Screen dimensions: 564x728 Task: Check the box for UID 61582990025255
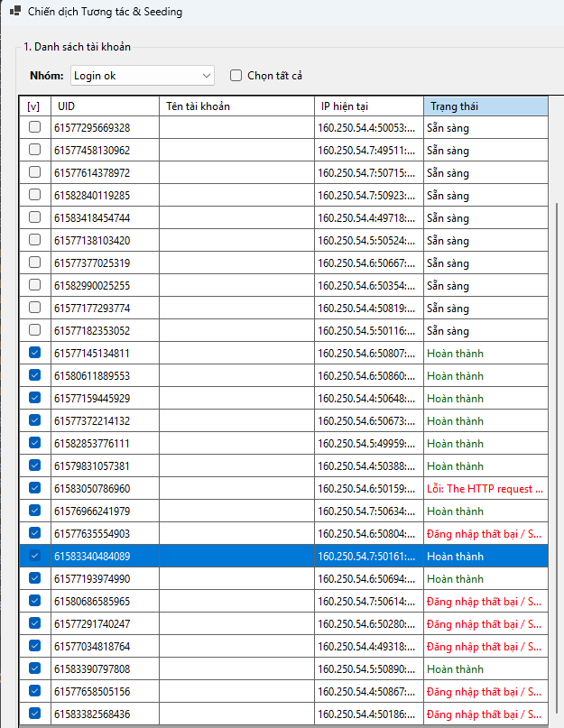coord(35,285)
